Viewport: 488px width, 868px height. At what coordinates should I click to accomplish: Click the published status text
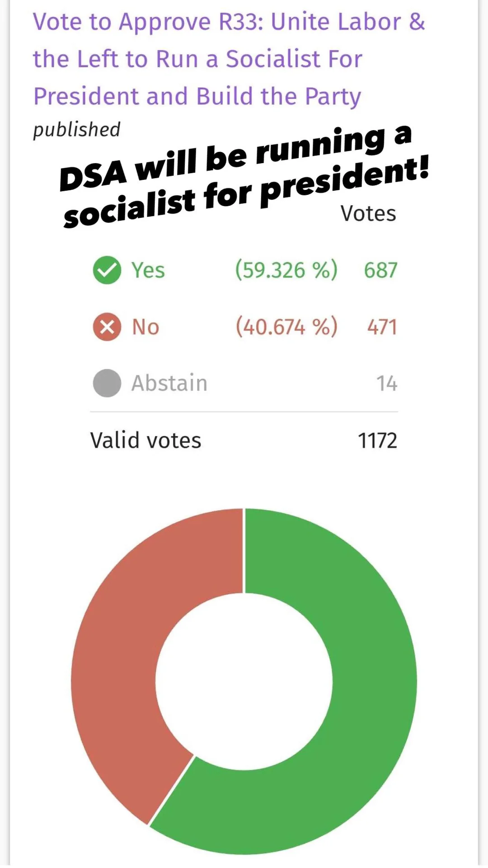[x=77, y=130]
